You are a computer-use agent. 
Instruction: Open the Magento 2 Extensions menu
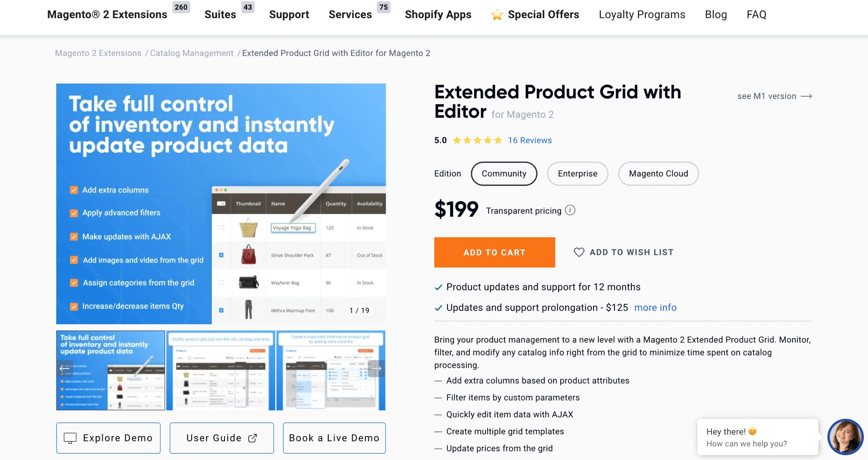107,15
